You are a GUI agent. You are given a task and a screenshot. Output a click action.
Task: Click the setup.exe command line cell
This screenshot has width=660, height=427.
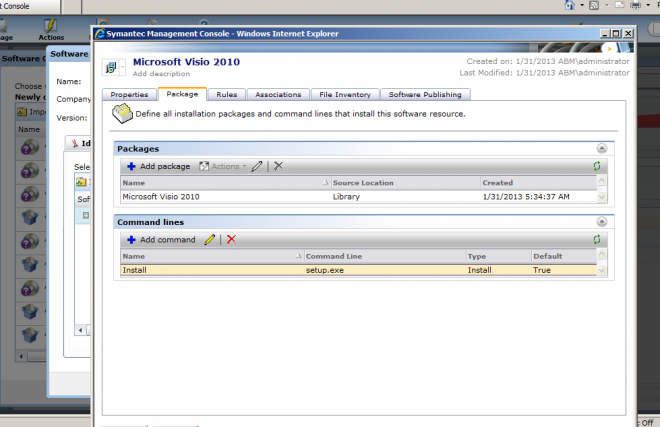point(325,270)
